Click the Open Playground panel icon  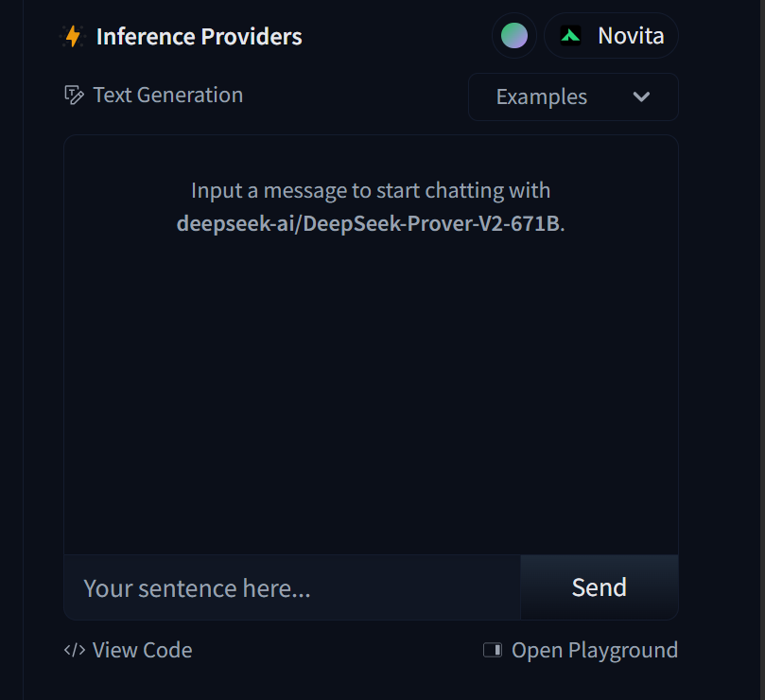click(493, 650)
